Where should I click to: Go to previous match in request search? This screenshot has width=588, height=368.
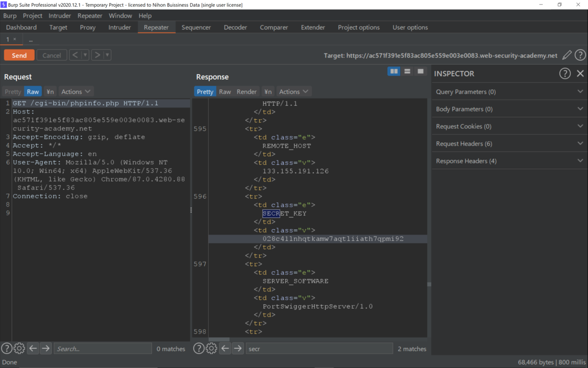[33, 348]
